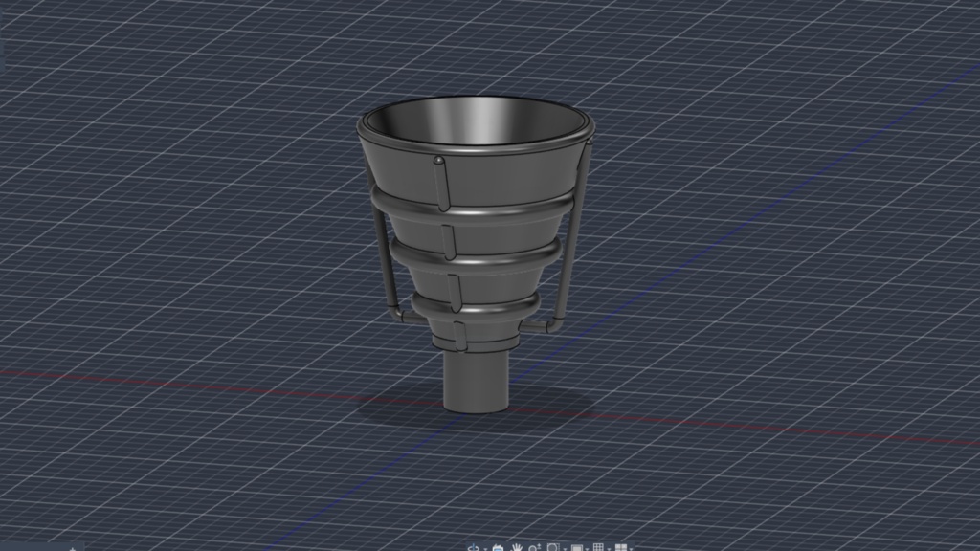Viewport: 980px width, 551px height.
Task: Click the Look At icon
Action: 498,548
